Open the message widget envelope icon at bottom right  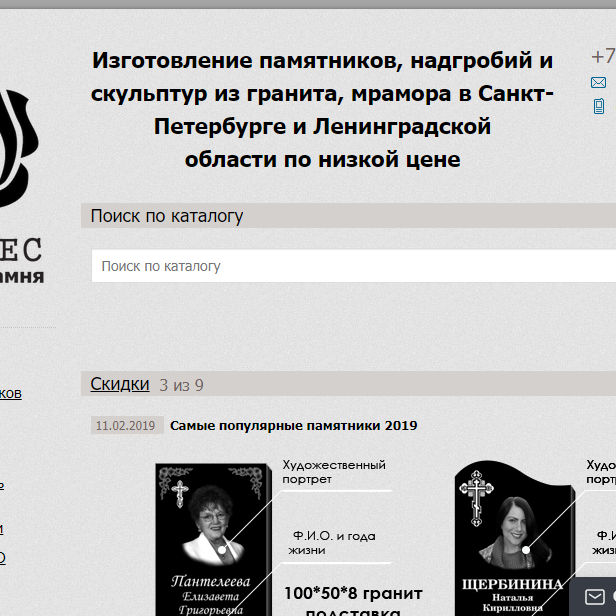click(595, 597)
